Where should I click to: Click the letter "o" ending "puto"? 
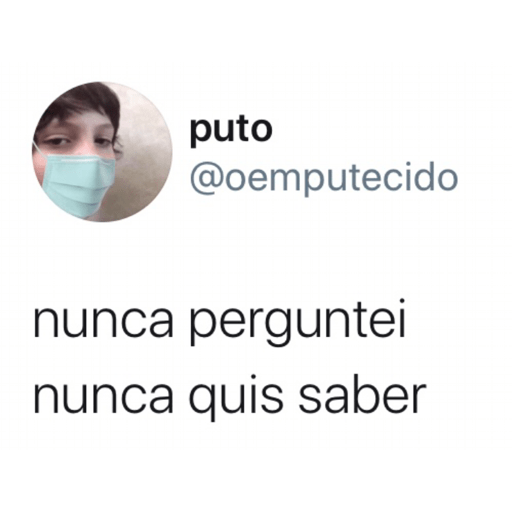262,130
